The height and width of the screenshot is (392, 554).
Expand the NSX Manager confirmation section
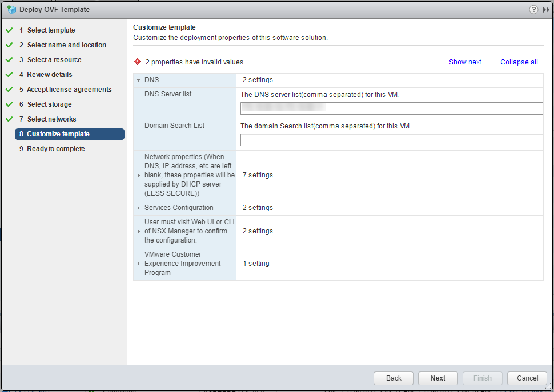pyautogui.click(x=139, y=231)
